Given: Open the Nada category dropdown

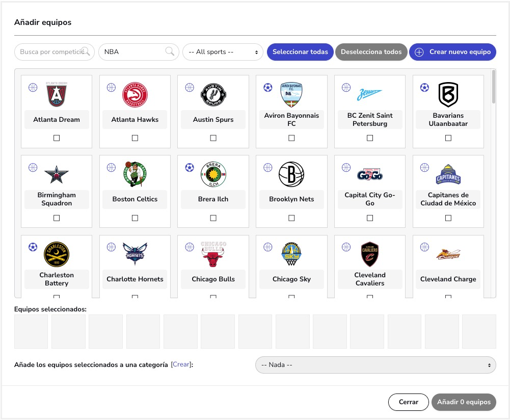Looking at the screenshot, I should (375, 364).
